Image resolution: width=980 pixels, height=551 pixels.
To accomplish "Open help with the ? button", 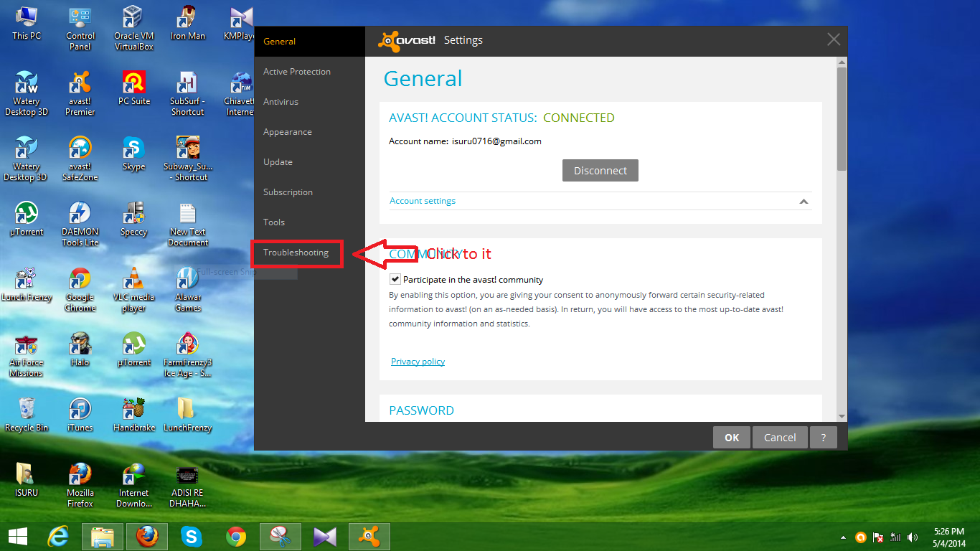I will pos(824,438).
